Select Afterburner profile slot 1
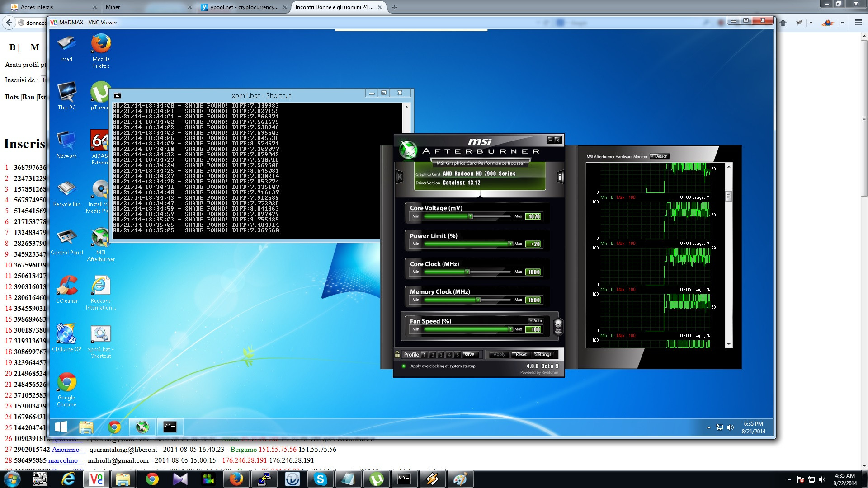The height and width of the screenshot is (488, 868). coord(424,355)
